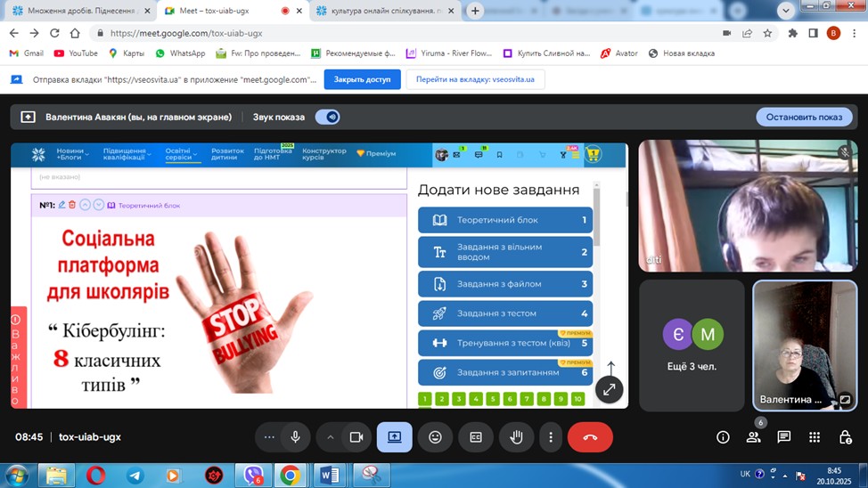Turn off the camera in Meet
Screen dimensions: 868x488
click(x=356, y=437)
